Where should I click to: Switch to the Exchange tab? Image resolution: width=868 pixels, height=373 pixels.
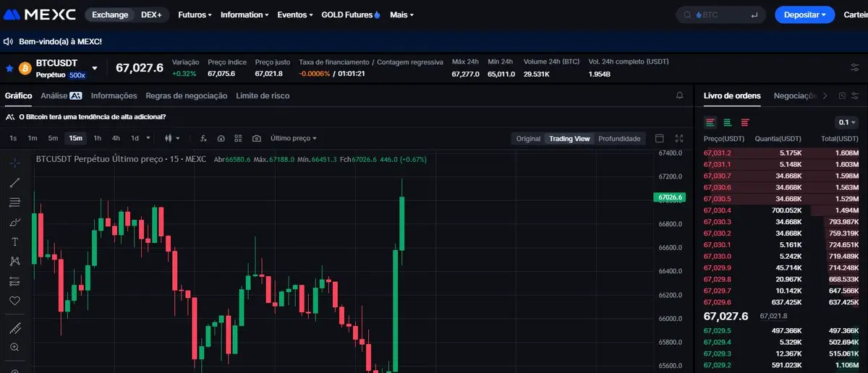click(x=110, y=14)
